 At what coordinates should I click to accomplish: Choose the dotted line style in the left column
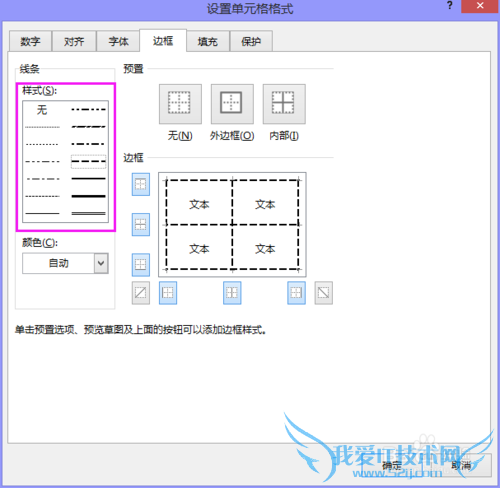42,144
